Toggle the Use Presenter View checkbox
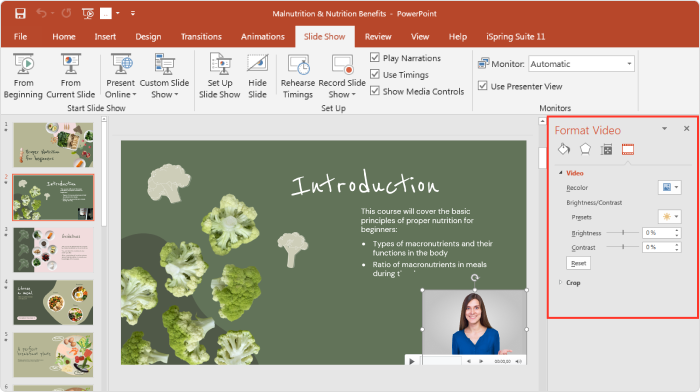This screenshot has height=392, width=700. pos(483,85)
